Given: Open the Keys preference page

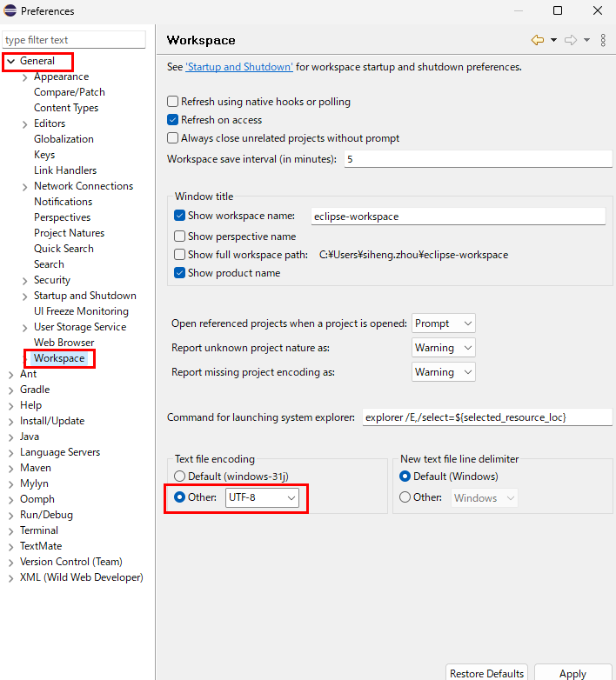Looking at the screenshot, I should pyautogui.click(x=44, y=155).
